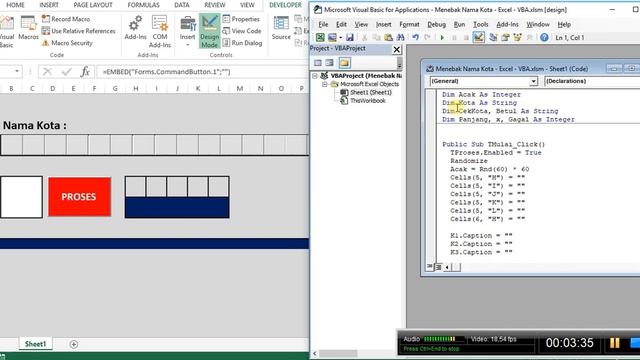The image size is (640, 360).
Task: Click View Object icon in Project pane
Action: (329, 63)
